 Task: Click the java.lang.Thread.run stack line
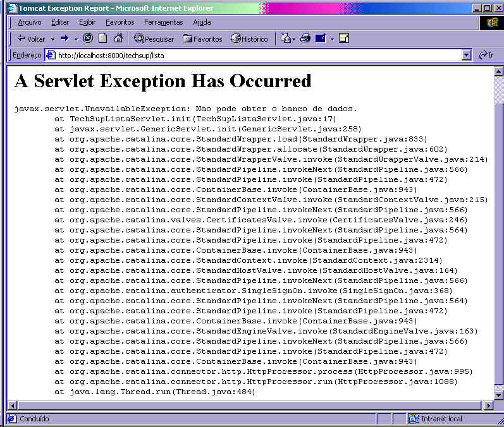coord(154,392)
